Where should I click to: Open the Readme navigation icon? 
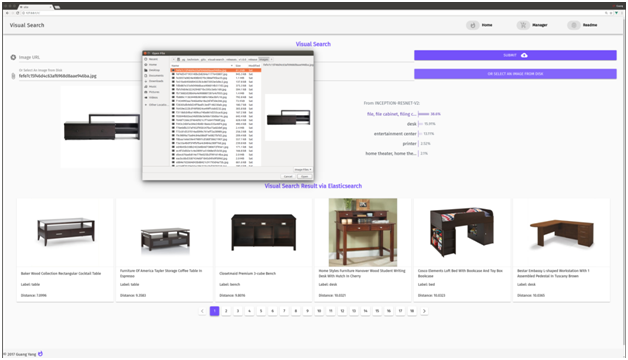click(574, 25)
